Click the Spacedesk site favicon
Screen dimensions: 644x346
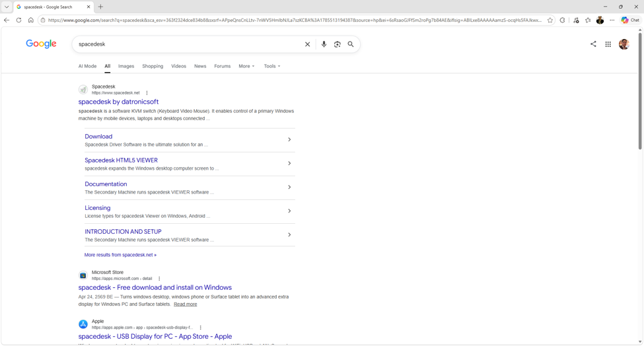[x=83, y=90]
